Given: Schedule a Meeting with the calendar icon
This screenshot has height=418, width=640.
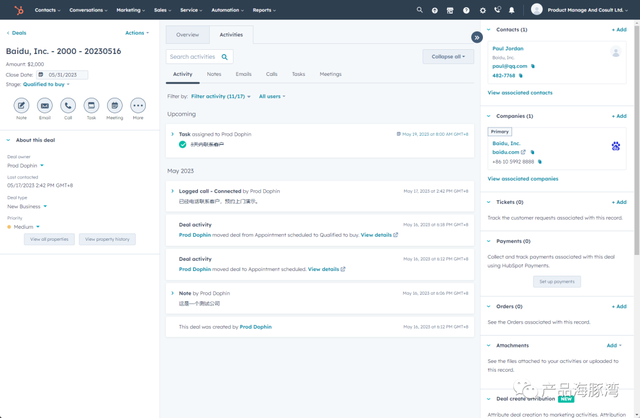Looking at the screenshot, I should [x=115, y=105].
